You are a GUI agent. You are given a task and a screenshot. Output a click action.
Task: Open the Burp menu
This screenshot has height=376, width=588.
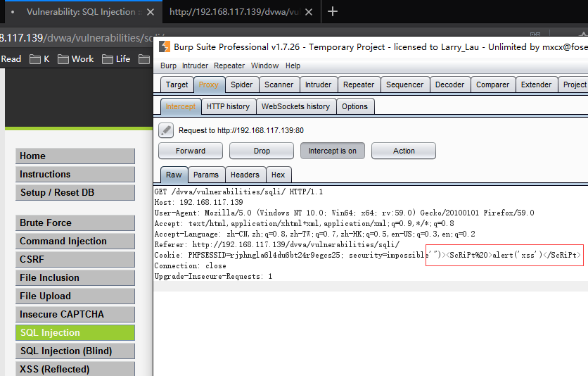(x=168, y=65)
